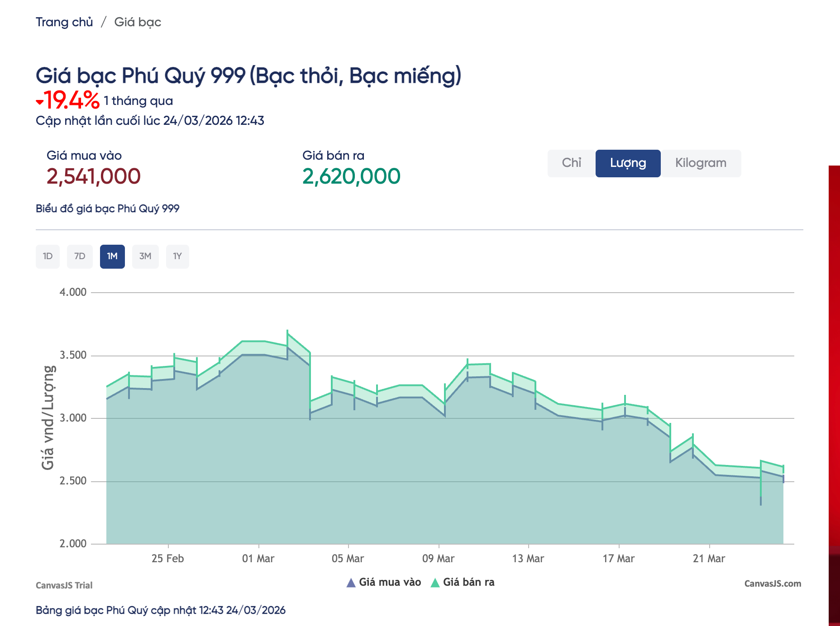View the 1Y price history
840x626 pixels.
[x=177, y=256]
